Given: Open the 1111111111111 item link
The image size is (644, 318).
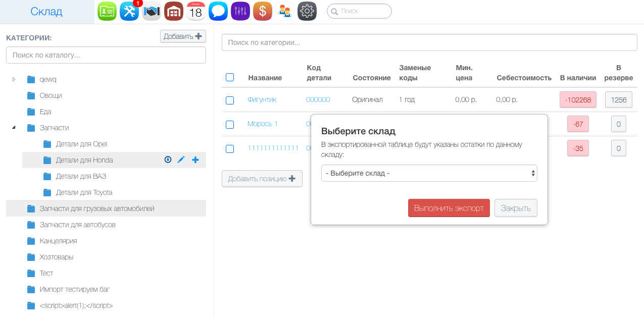Looking at the screenshot, I should (x=273, y=148).
